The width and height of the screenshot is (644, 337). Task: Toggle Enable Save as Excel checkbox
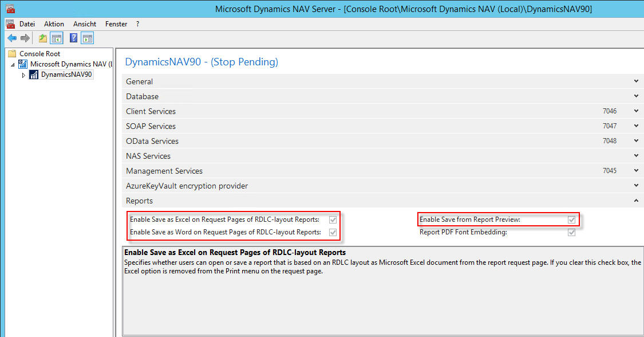tap(333, 220)
